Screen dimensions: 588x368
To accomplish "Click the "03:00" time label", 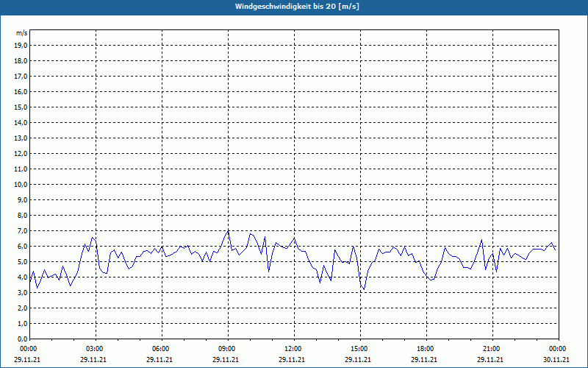I will point(95,349).
